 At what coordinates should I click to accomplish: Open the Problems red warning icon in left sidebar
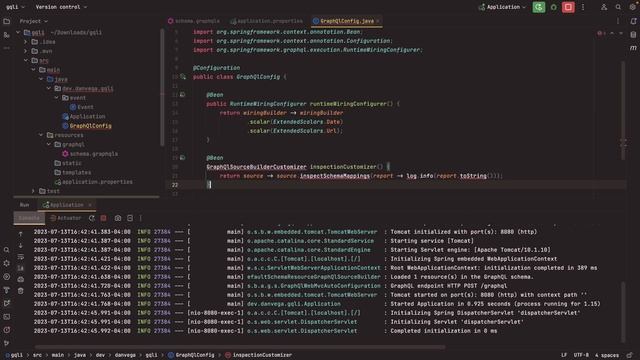point(7,330)
